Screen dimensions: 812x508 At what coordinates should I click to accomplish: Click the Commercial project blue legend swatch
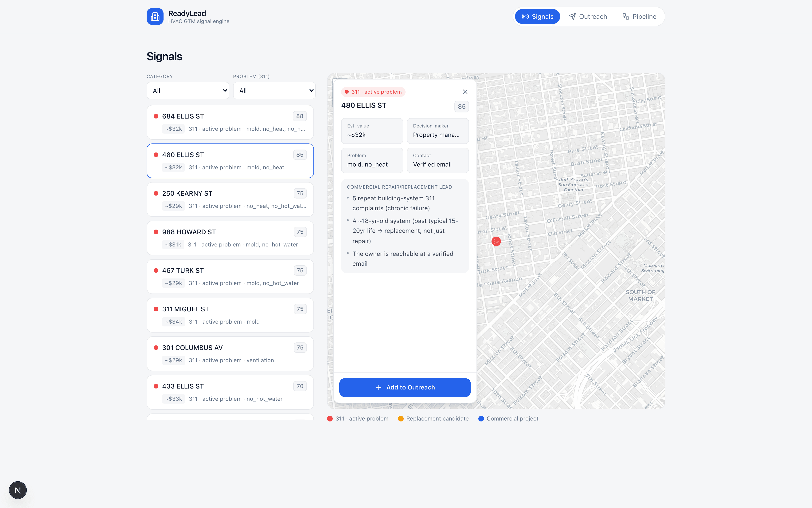point(481,419)
